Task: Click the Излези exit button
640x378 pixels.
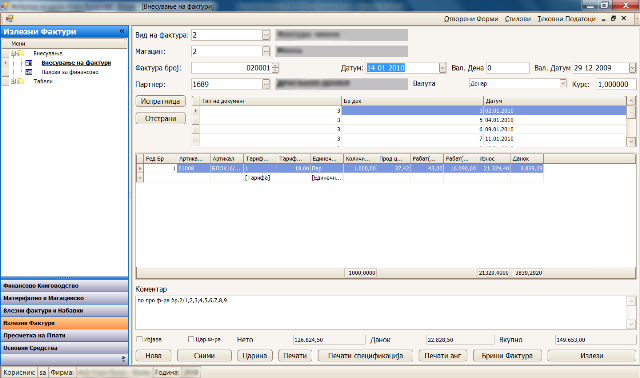Action: 591,356
